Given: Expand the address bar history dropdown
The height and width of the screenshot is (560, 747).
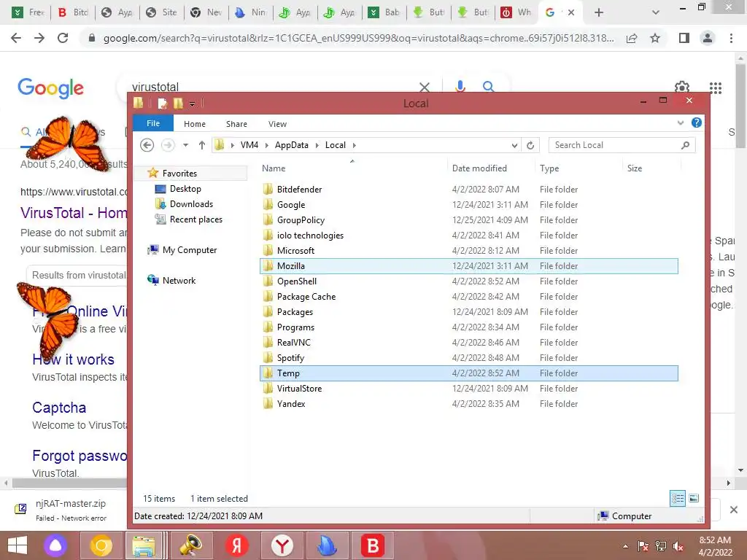Looking at the screenshot, I should coord(514,145).
